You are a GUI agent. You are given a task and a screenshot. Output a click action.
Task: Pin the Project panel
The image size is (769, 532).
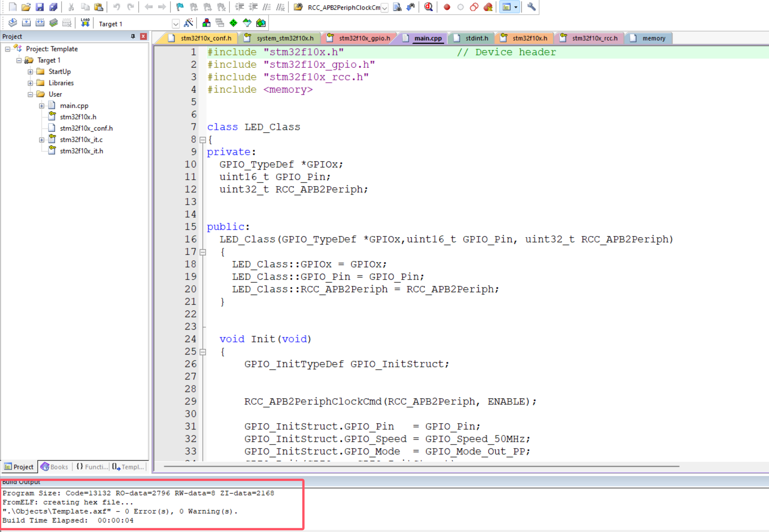[x=133, y=36]
